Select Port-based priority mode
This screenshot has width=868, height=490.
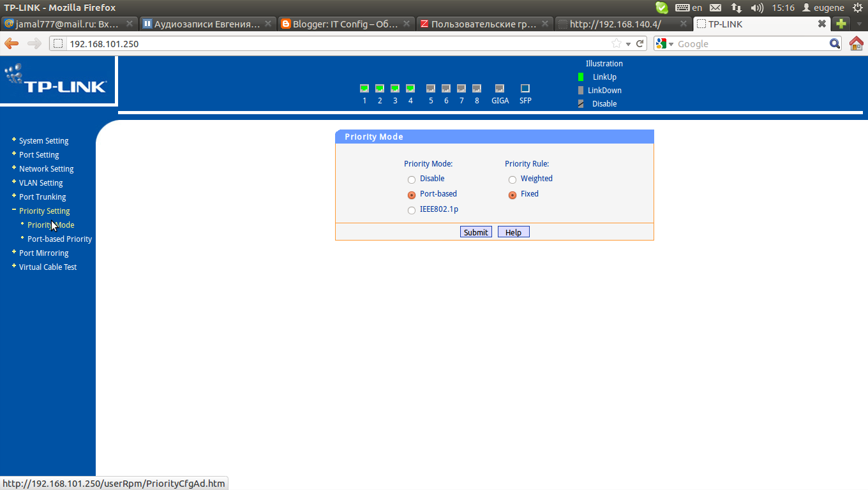412,195
